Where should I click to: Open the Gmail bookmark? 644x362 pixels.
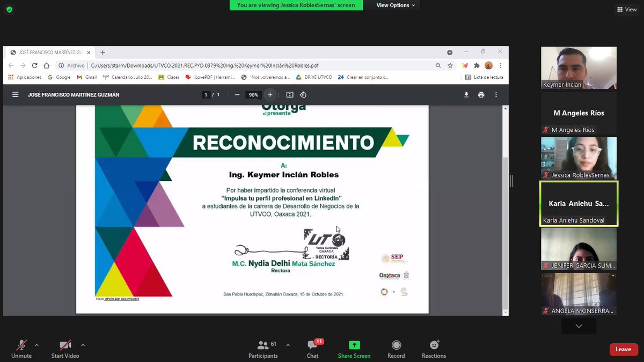click(x=87, y=77)
